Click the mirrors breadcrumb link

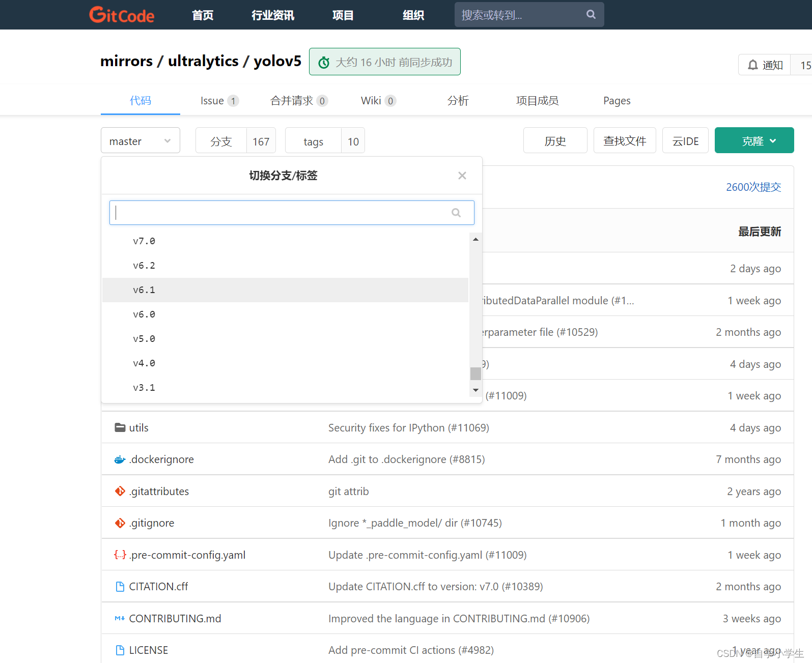click(126, 61)
